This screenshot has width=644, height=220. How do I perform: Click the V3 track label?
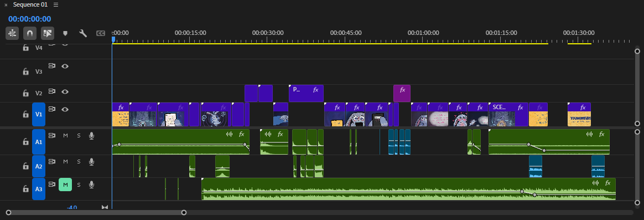coord(39,71)
